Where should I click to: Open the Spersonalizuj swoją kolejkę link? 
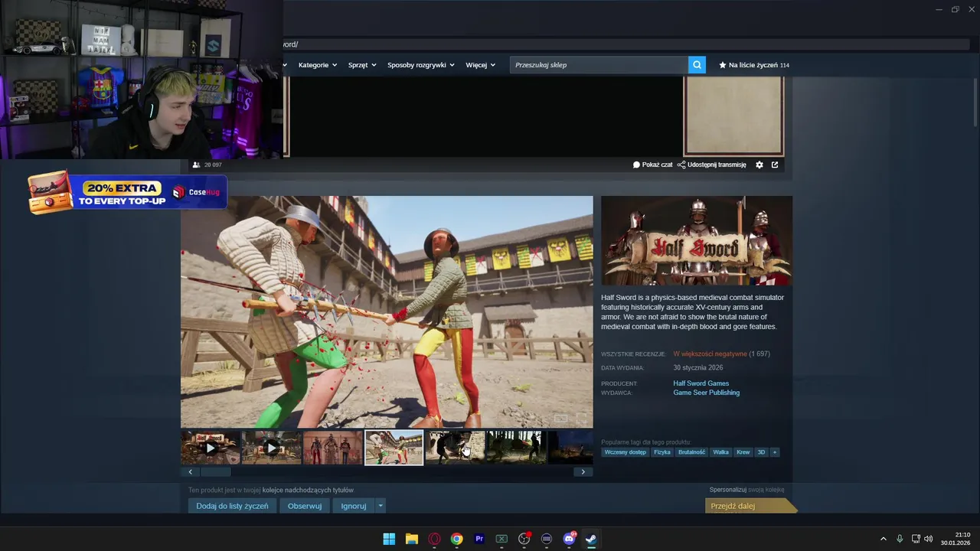point(746,490)
